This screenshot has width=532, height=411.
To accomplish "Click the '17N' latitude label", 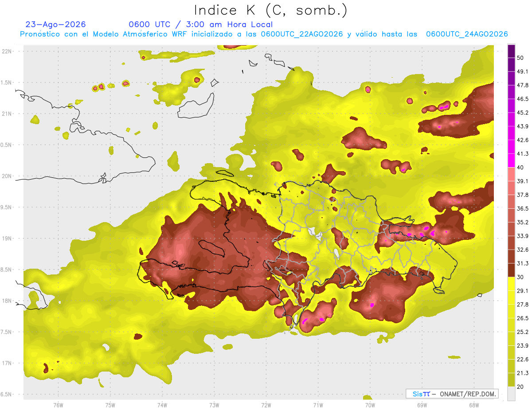I will point(6,363).
